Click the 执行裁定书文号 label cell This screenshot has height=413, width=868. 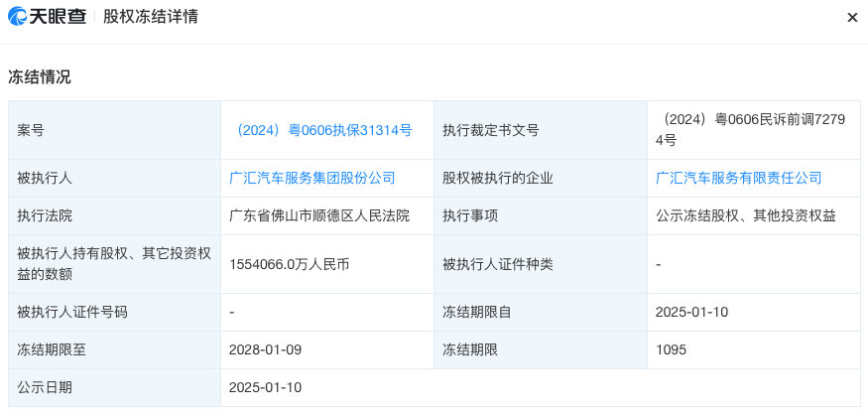click(541, 130)
